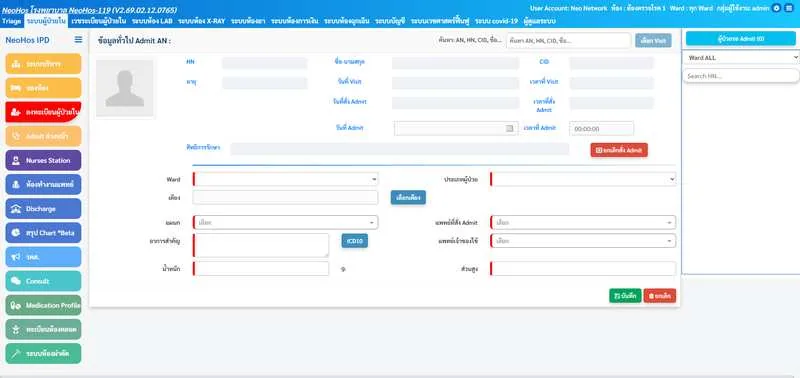This screenshot has height=378, width=800.
Task: Click the green save button
Action: click(625, 296)
